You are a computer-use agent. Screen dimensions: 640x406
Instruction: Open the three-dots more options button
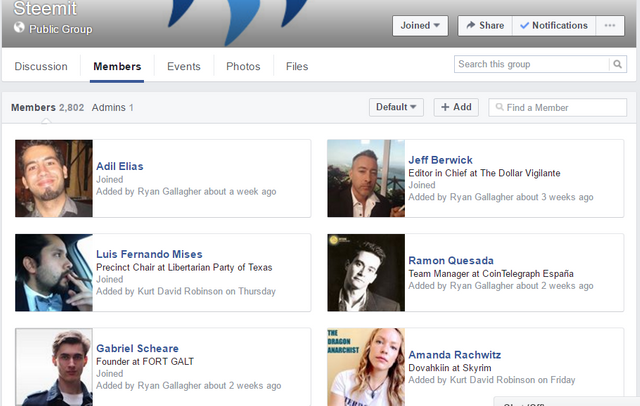click(610, 26)
